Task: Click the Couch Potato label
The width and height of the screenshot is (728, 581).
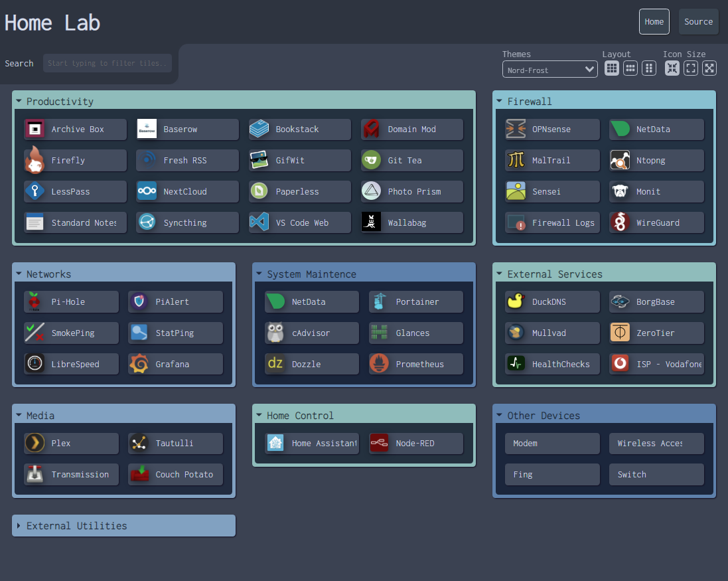Action: [184, 474]
